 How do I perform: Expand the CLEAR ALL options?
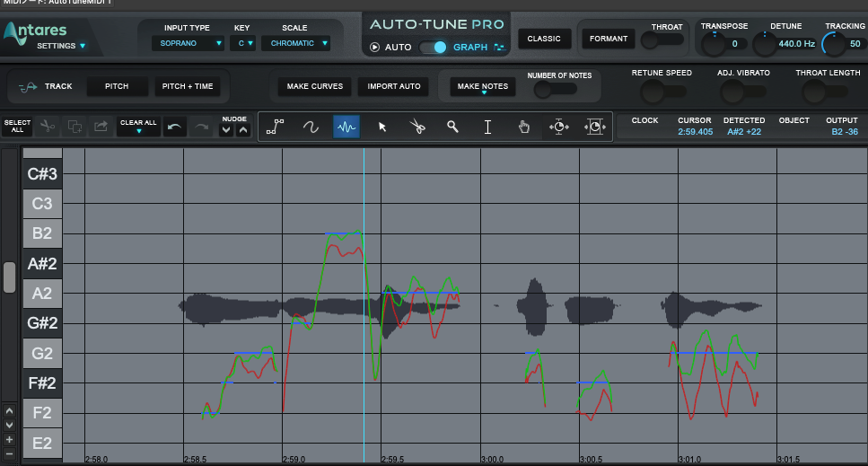138,131
